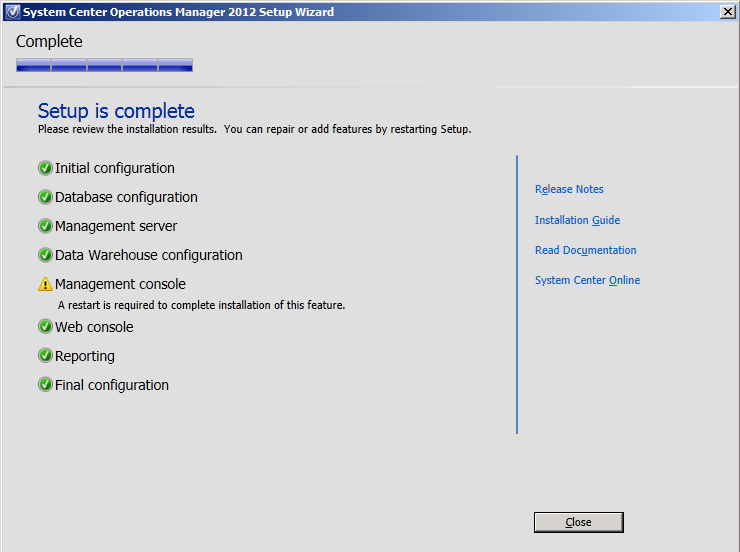Image resolution: width=740 pixels, height=552 pixels.
Task: Click the green check icon beside Reporting
Action: point(45,356)
